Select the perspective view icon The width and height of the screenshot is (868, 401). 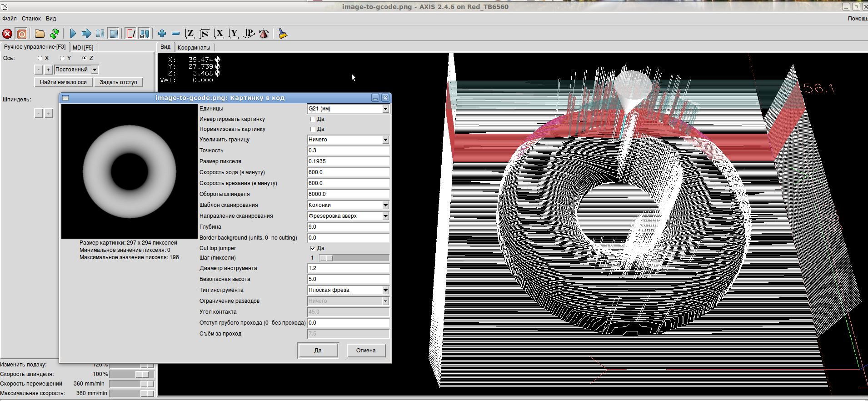249,34
